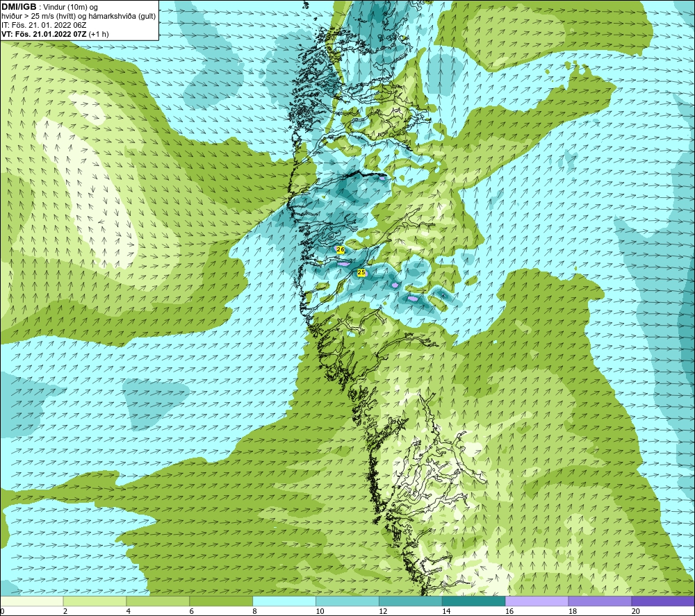Pick the deep violet above-20 m/s legend swatch
The image size is (695, 616).
(663, 601)
